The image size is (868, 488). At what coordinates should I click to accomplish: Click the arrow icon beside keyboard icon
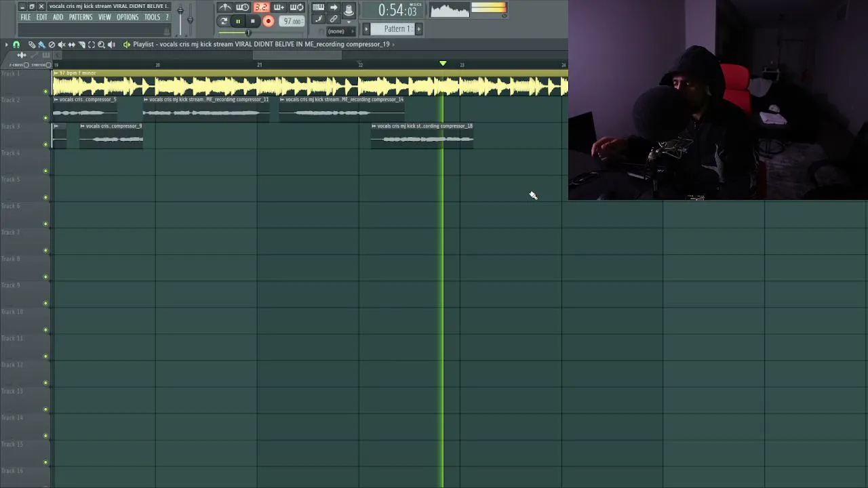(x=334, y=7)
